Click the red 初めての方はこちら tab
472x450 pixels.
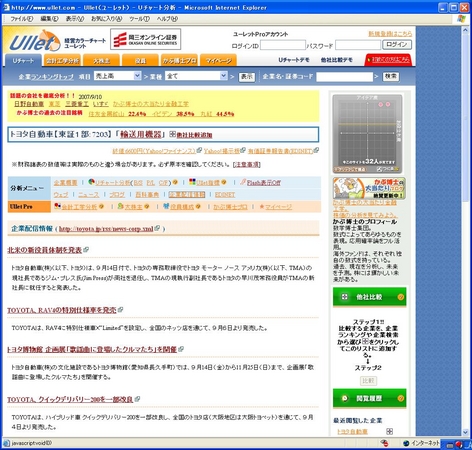(x=388, y=60)
